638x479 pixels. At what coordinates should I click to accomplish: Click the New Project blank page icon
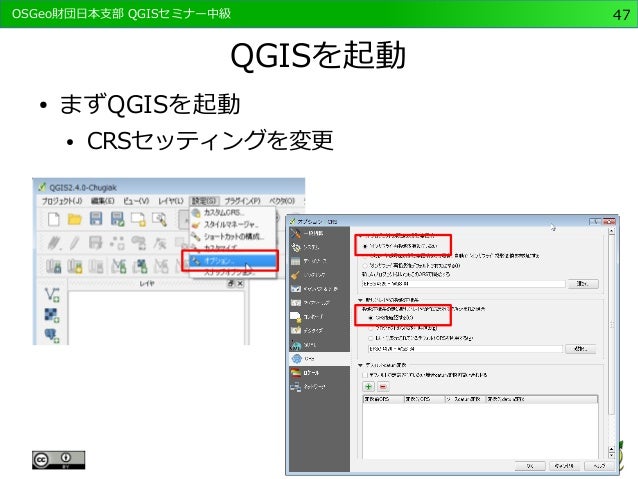pyautogui.click(x=54, y=219)
